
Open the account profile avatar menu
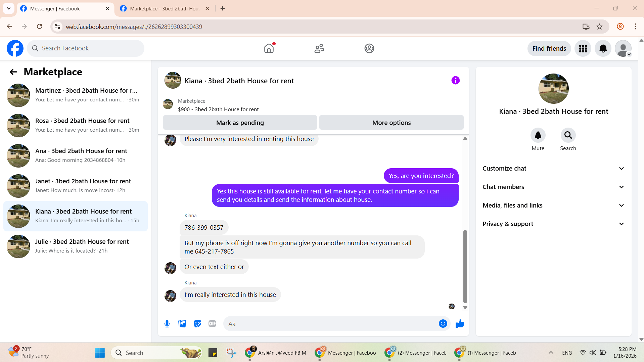pos(623,49)
